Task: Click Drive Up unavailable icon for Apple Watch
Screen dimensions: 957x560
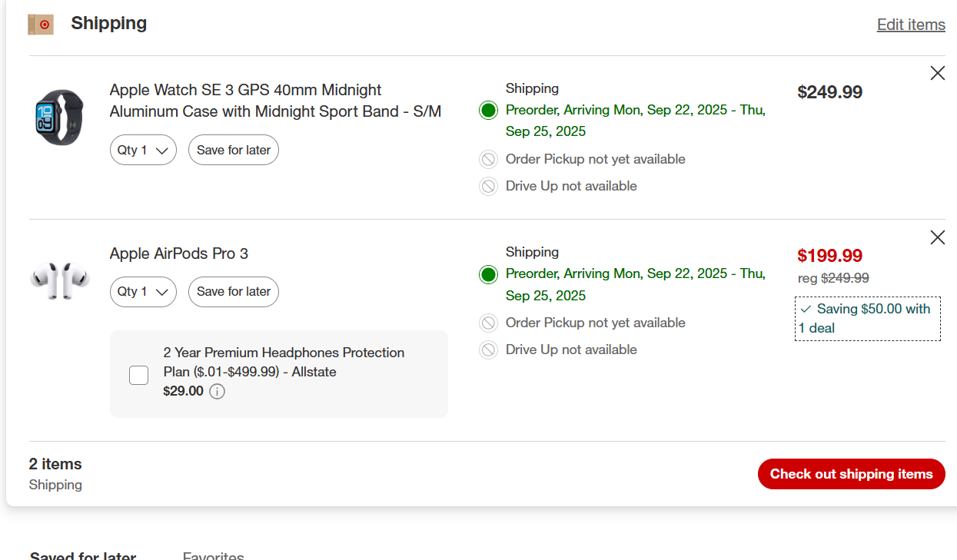Action: [488, 187]
